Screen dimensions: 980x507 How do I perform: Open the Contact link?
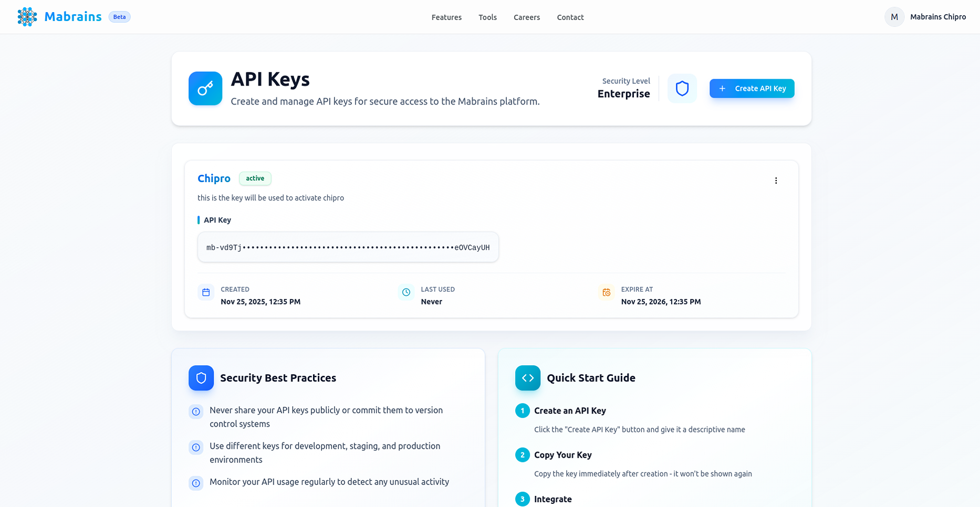pyautogui.click(x=570, y=17)
